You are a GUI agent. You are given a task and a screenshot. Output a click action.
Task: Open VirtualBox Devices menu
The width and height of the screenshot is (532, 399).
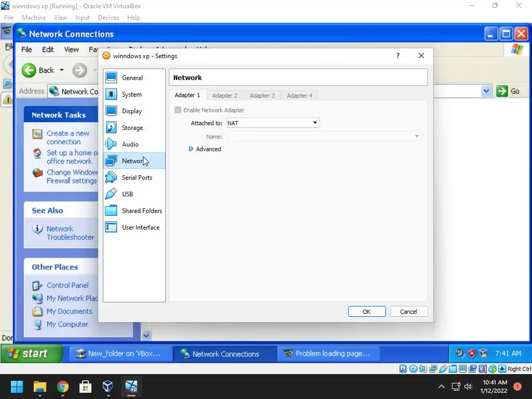click(x=108, y=18)
